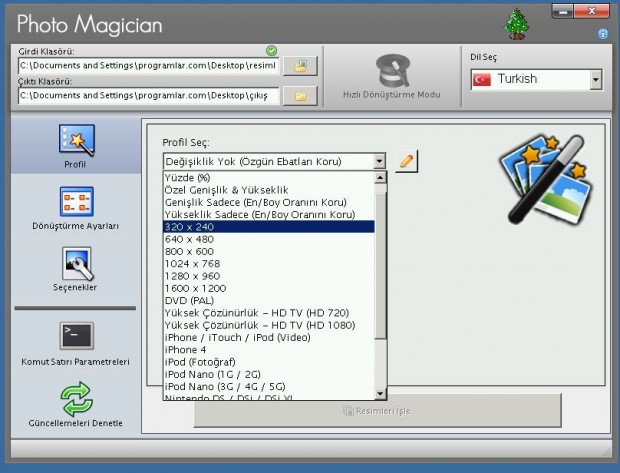Screen dimensions: 620x473
Task: Select iPod Nano (1G / 2G) profile
Action: 268,374
